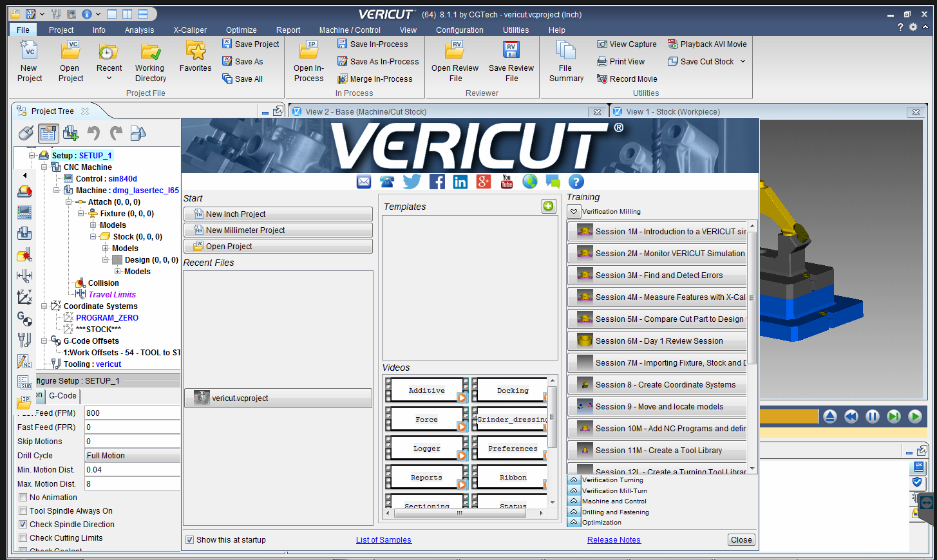This screenshot has width=937, height=560.
Task: Click the green plus icon in Templates
Action: coord(549,206)
